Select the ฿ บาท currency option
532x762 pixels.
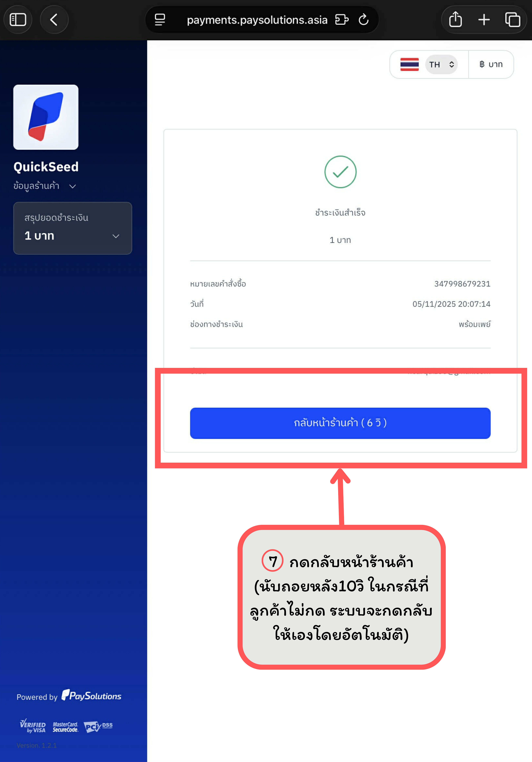(491, 64)
